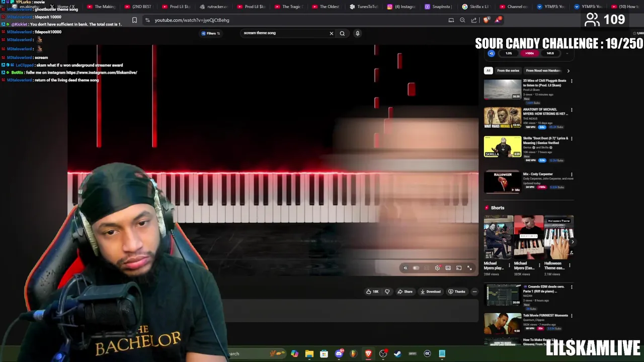Open the Instagram browser tab

[401, 7]
